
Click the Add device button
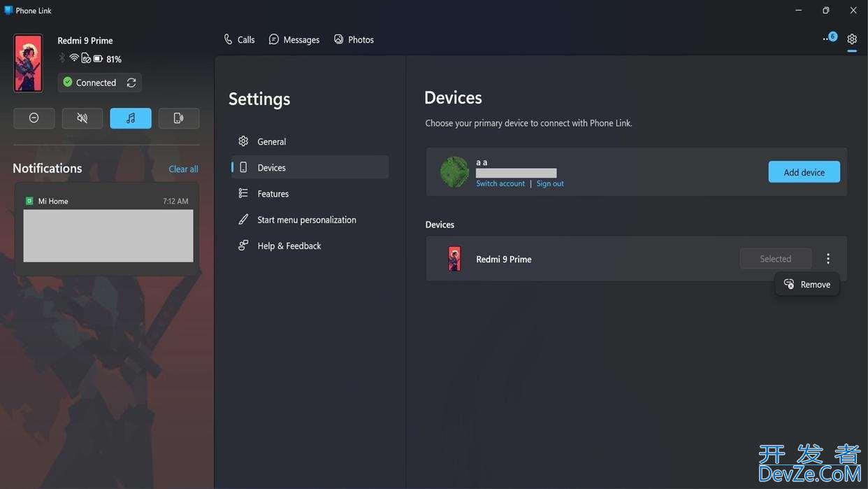(x=804, y=172)
